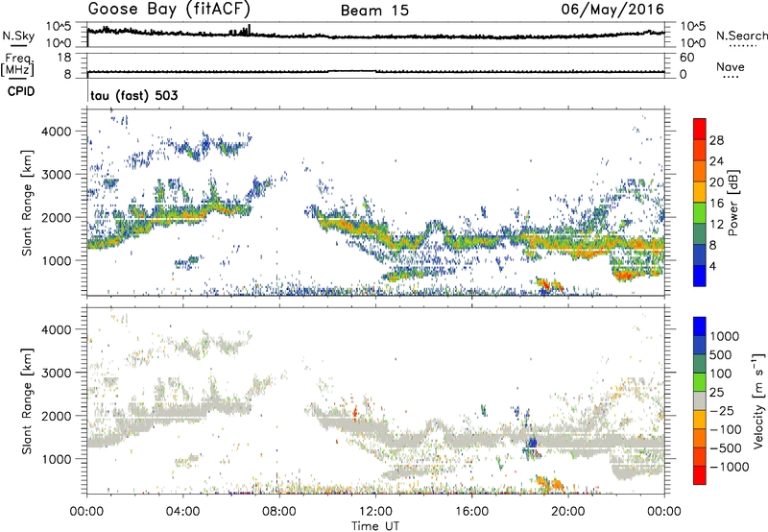Click the dotted line sample under "Nave"

731,77
